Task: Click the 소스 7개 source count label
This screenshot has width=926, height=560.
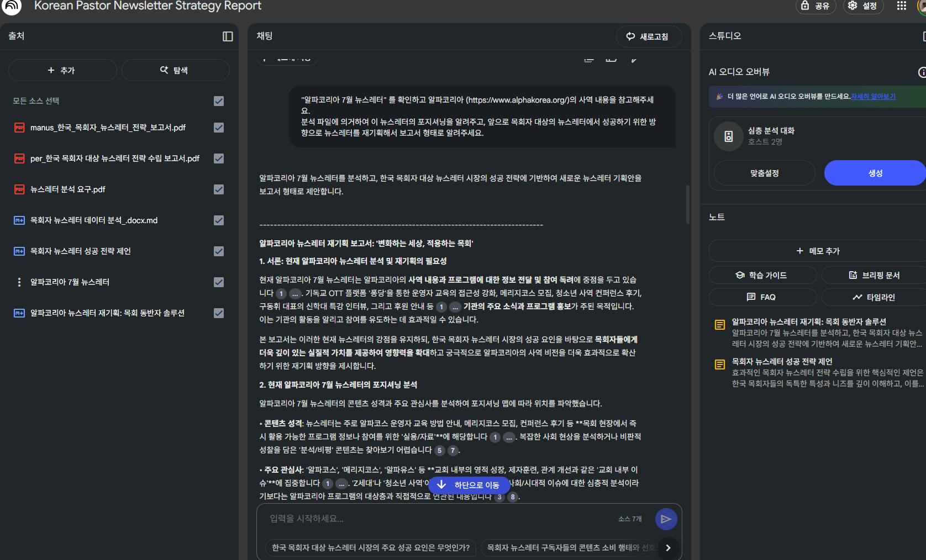Action: [x=630, y=519]
